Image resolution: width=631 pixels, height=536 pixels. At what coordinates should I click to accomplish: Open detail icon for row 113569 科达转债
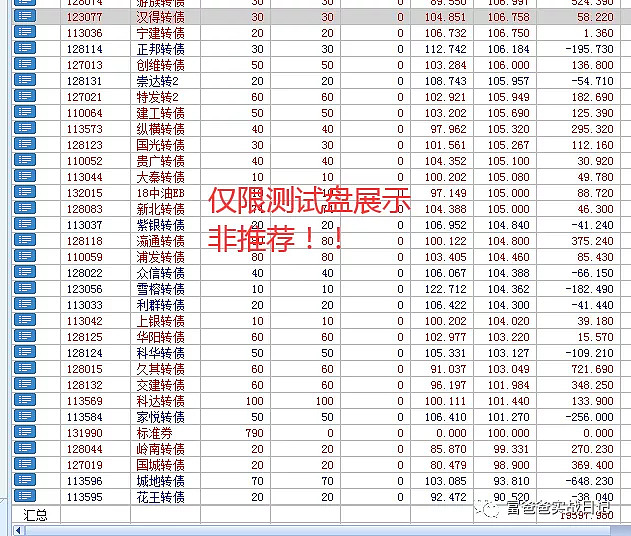pyautogui.click(x=25, y=400)
